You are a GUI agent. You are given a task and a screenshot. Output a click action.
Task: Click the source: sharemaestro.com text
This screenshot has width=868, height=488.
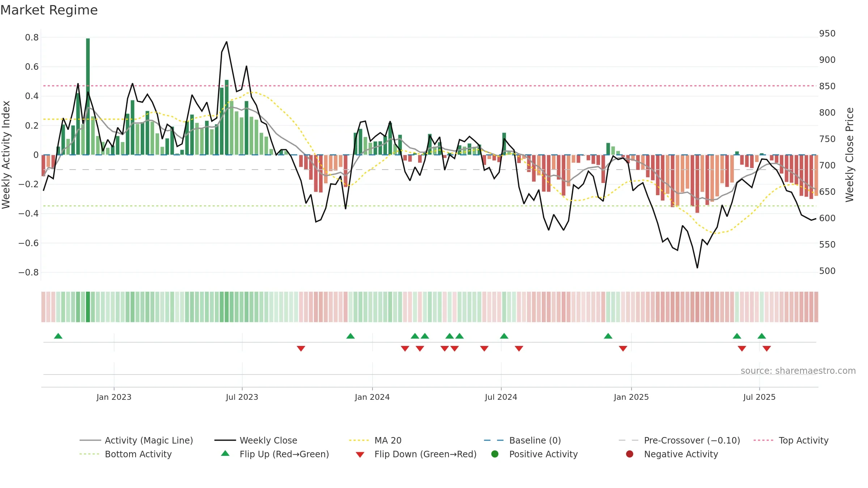tap(798, 371)
